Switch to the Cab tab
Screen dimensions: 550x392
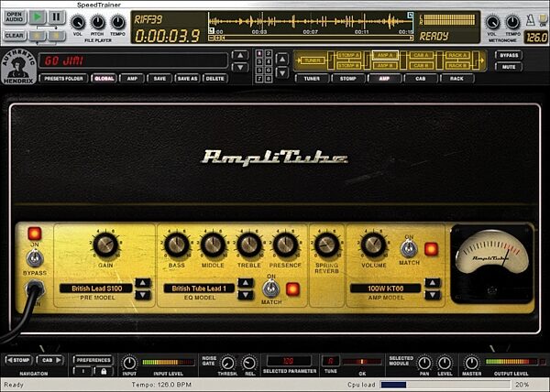point(421,79)
